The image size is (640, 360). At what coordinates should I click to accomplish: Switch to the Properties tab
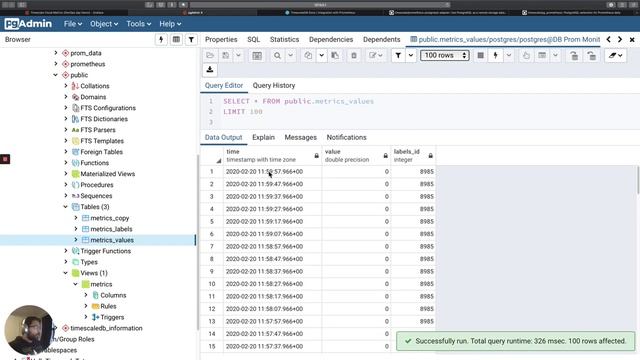point(221,40)
